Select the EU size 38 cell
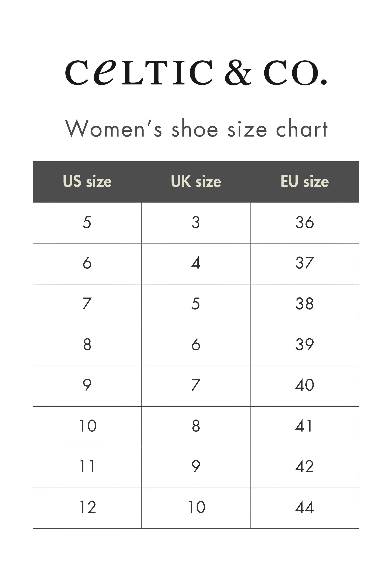Viewport: 392px width, 588px height. pyautogui.click(x=304, y=304)
